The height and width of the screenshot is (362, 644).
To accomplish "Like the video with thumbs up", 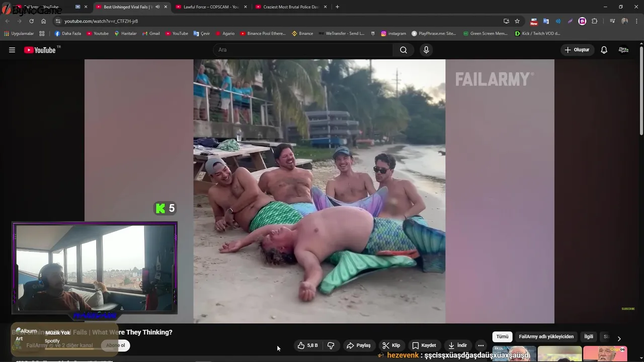I will tap(308, 345).
